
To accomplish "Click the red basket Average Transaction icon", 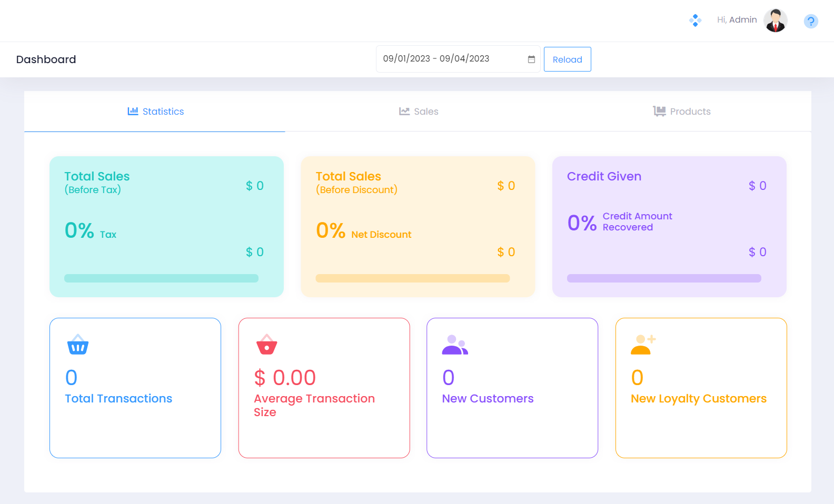I will tap(266, 344).
